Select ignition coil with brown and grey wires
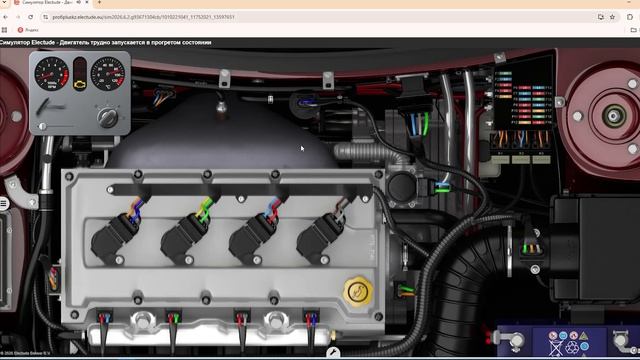 (321, 238)
